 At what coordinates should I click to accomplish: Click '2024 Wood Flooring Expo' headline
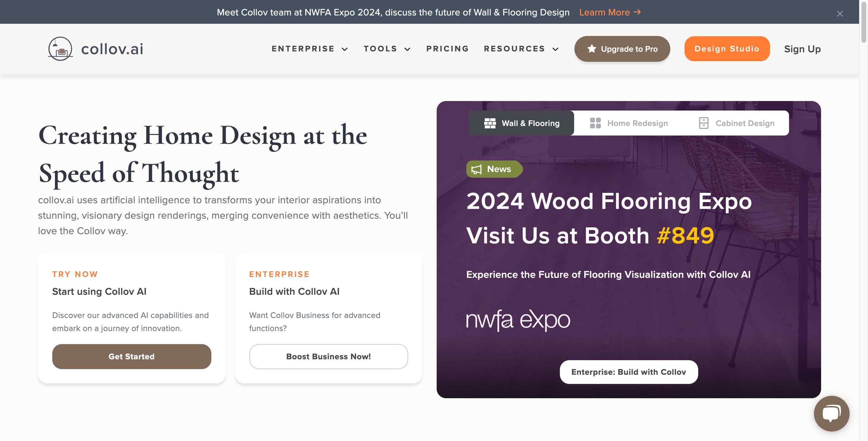coord(609,201)
